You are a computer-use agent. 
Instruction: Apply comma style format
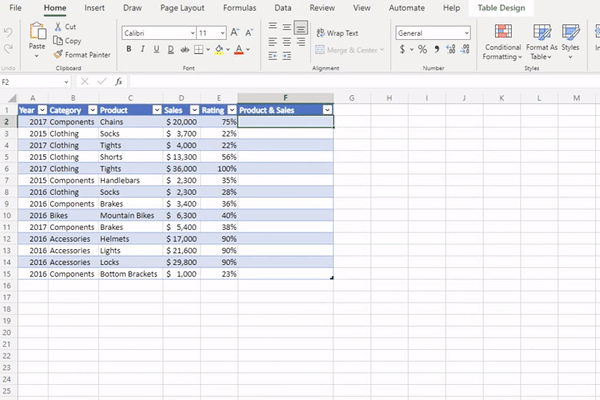point(437,49)
